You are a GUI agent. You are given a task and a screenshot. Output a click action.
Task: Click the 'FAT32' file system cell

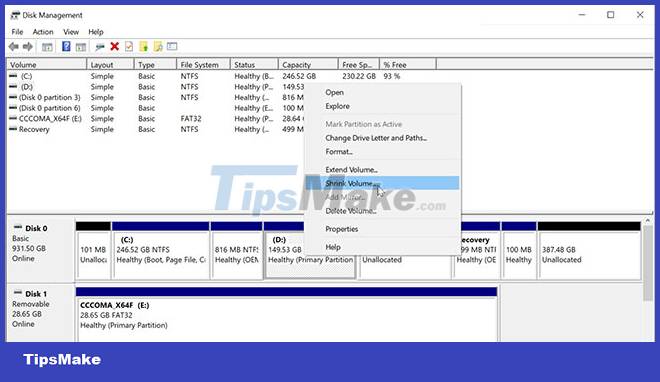(x=191, y=119)
